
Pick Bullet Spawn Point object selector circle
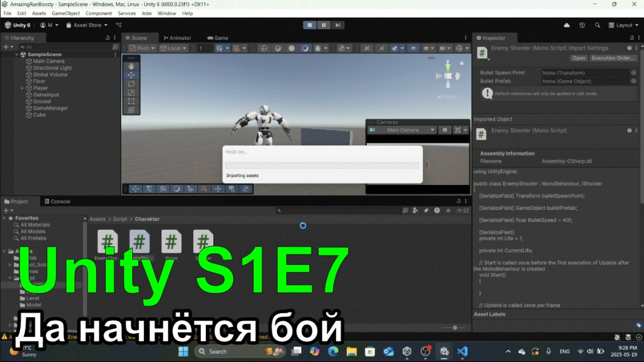(x=633, y=72)
